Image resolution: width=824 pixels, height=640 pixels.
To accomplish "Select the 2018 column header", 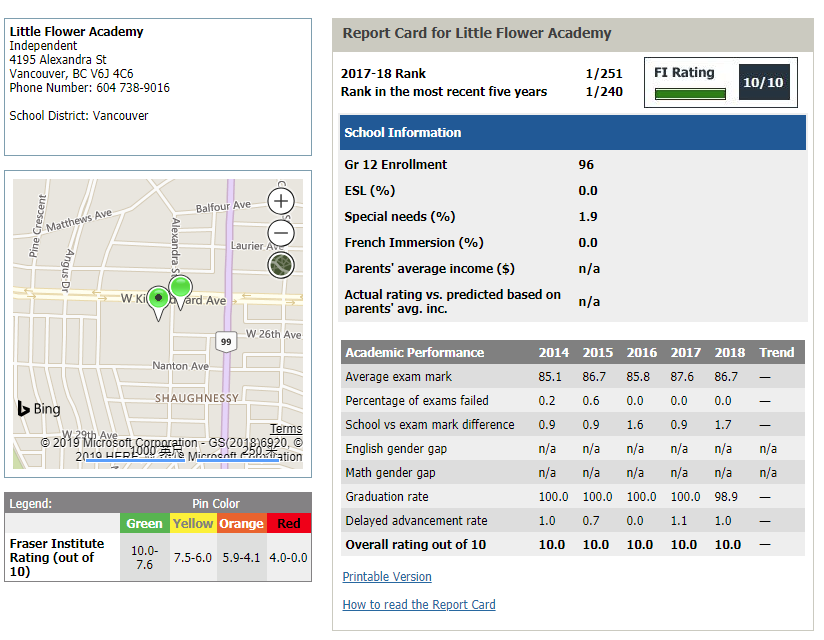I will pos(729,352).
